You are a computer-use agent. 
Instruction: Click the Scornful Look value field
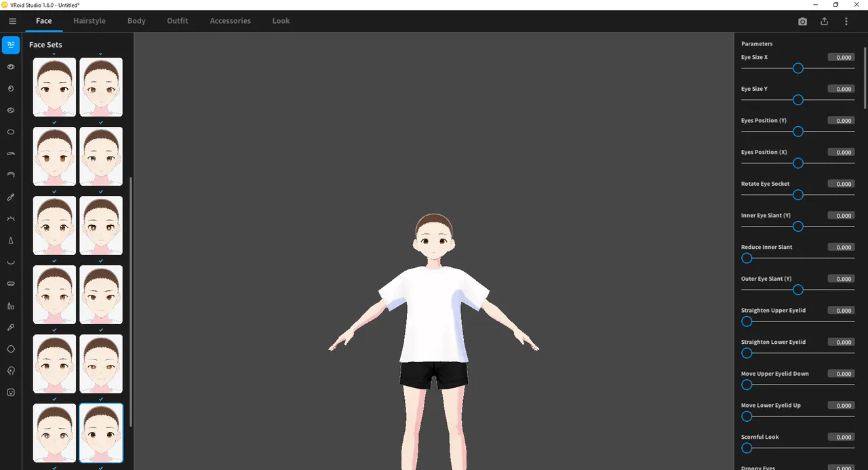pyautogui.click(x=841, y=437)
